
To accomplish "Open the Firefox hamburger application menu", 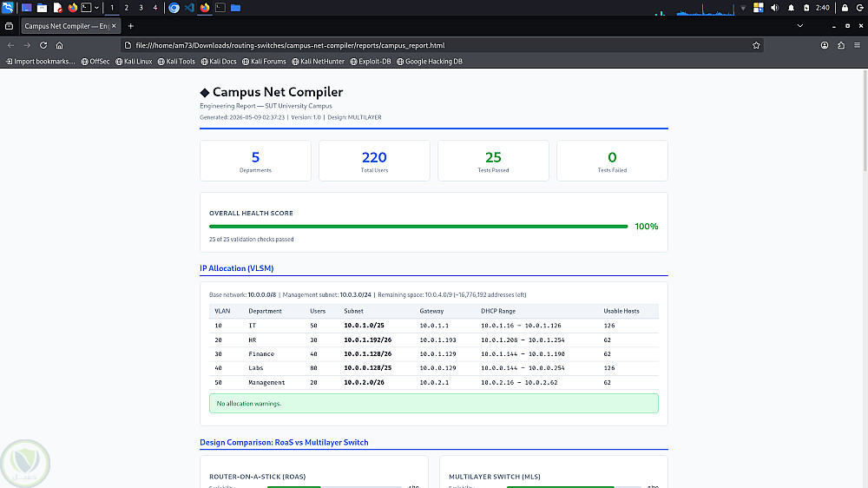I will pos(857,45).
